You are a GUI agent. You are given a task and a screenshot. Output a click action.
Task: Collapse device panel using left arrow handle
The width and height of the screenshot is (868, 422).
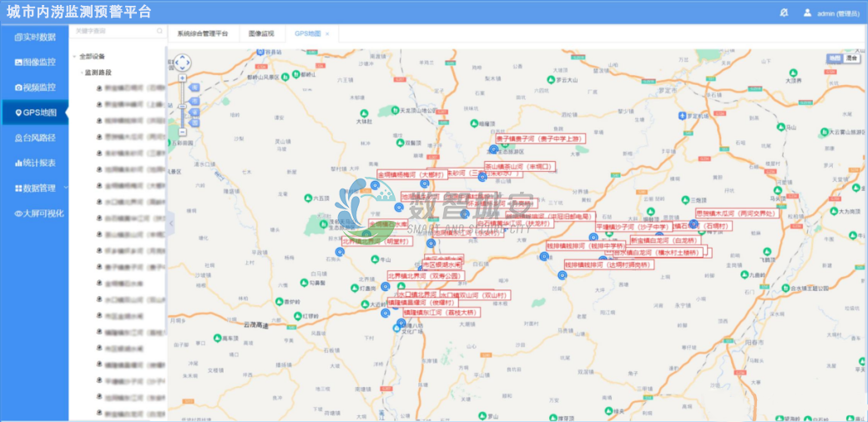pos(171,224)
